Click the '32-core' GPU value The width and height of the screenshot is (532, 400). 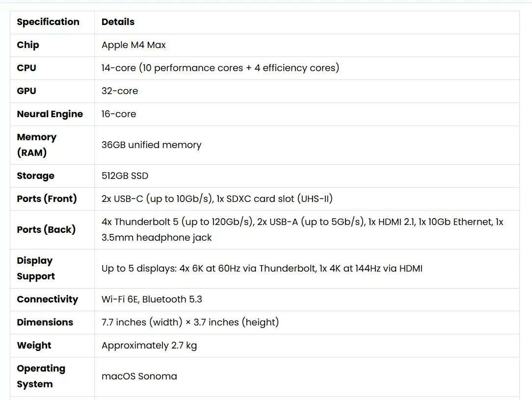point(120,91)
